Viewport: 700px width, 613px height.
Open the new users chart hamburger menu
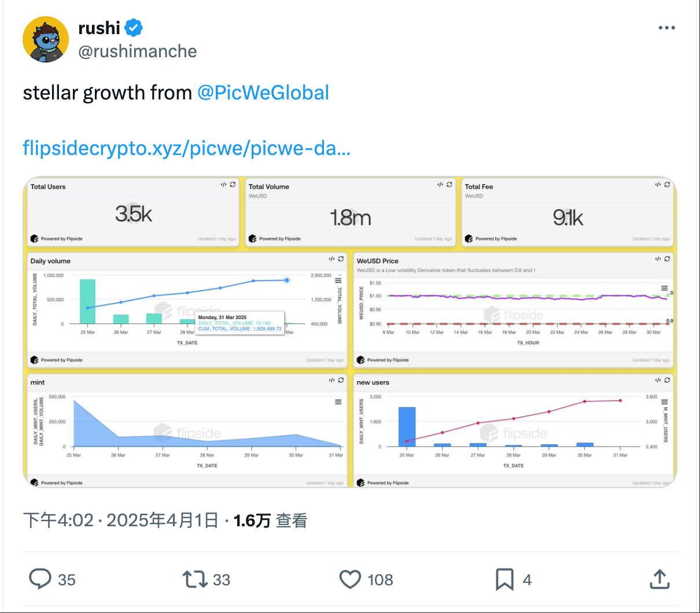pos(664,402)
